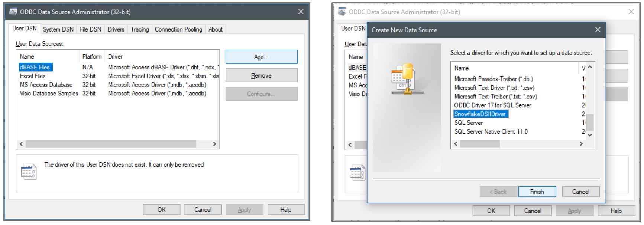The height and width of the screenshot is (225, 644).
Task: Click the Remove button
Action: [x=261, y=75]
